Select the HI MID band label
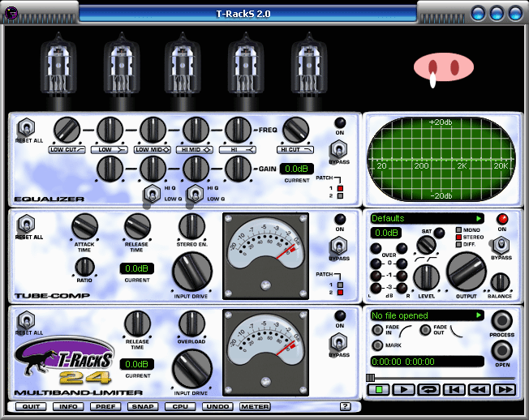This screenshot has height=420, width=529. pyautogui.click(x=195, y=150)
